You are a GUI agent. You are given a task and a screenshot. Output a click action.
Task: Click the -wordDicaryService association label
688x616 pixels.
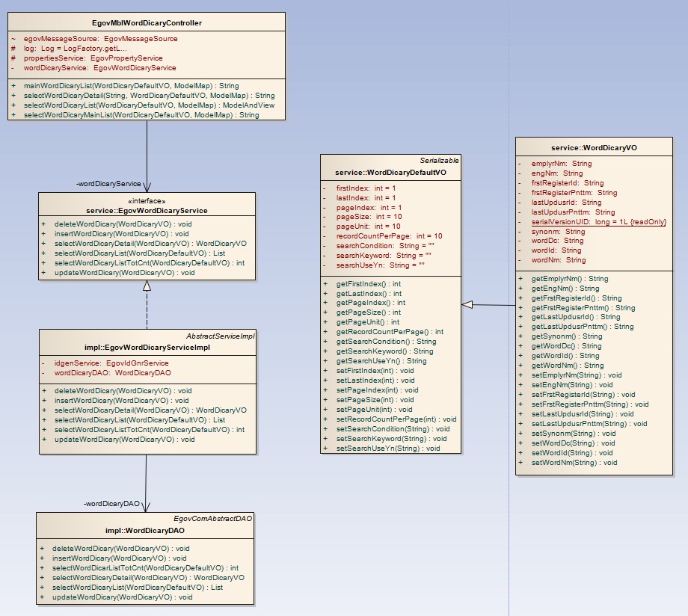[x=108, y=183]
